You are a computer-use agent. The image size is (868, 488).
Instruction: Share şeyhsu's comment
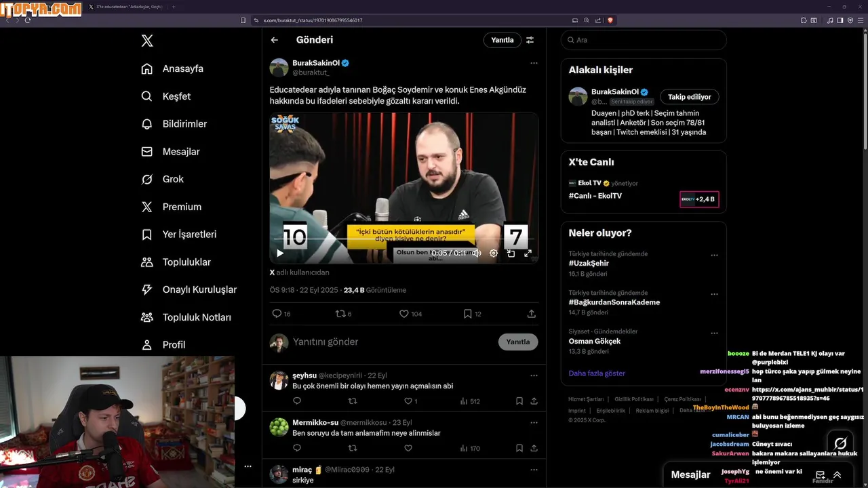(x=534, y=401)
